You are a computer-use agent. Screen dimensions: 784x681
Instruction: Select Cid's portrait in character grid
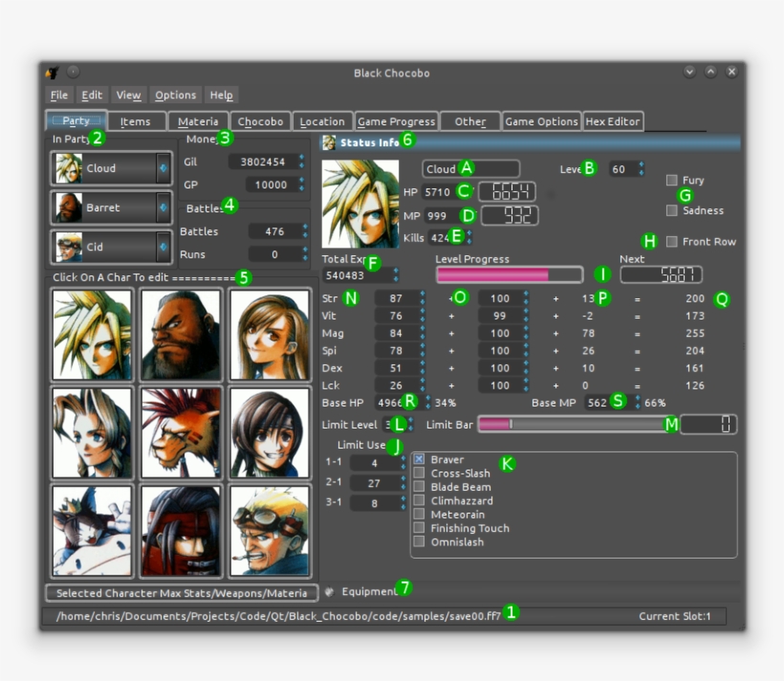coord(270,532)
